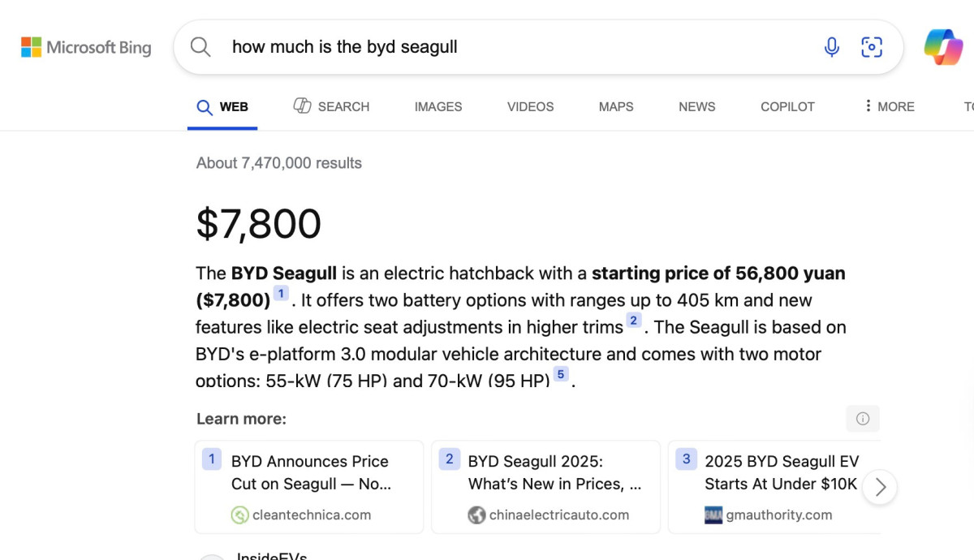Click citation superscript 5 in answer
Viewport: 974px width, 560px height.
point(560,375)
